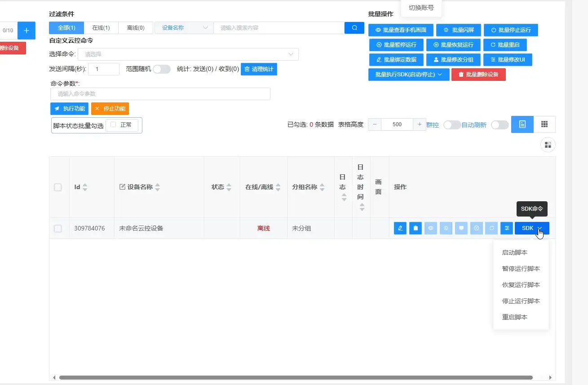Click the 执行功能 execute button
Image resolution: width=588 pixels, height=385 pixels.
69,108
